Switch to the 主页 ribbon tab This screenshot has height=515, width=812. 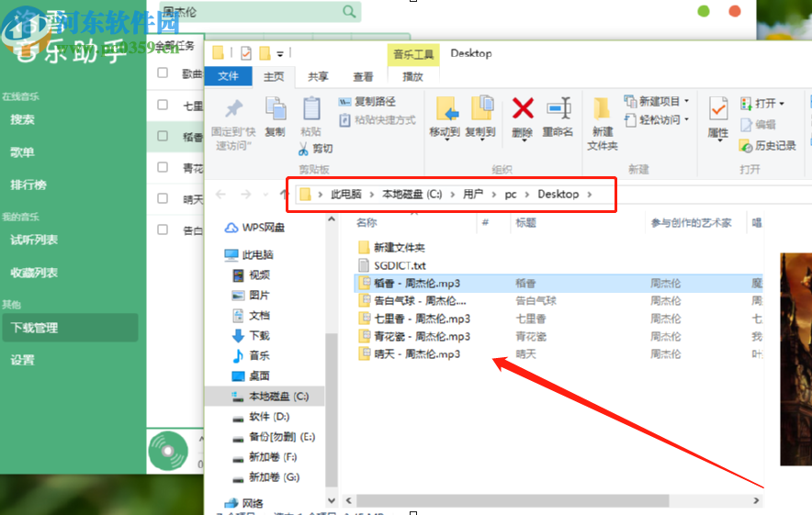click(x=274, y=76)
